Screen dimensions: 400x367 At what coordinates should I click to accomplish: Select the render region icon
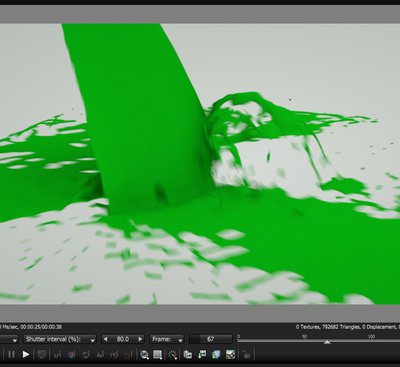[158, 355]
